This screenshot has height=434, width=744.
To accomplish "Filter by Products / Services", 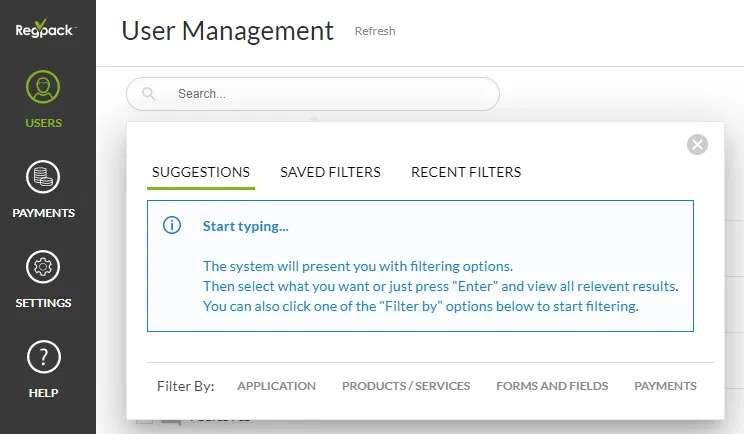I will [x=406, y=386].
